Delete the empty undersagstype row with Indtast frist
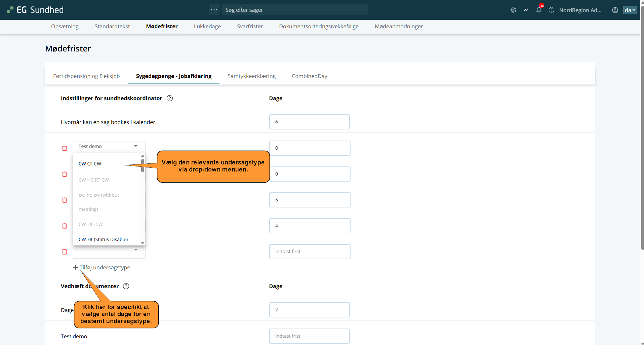 tap(65, 252)
